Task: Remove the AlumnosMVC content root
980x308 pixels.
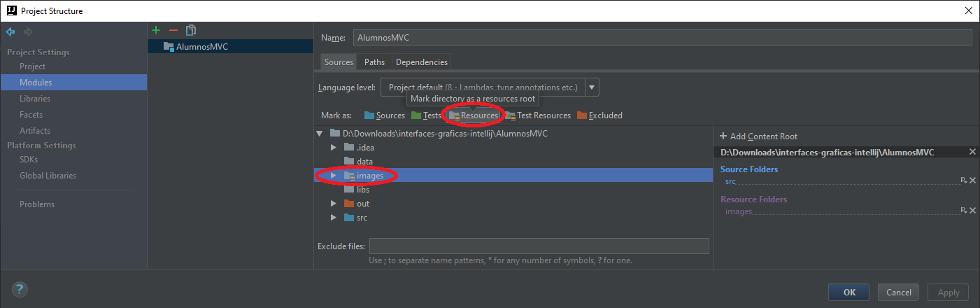Action: tap(972, 152)
